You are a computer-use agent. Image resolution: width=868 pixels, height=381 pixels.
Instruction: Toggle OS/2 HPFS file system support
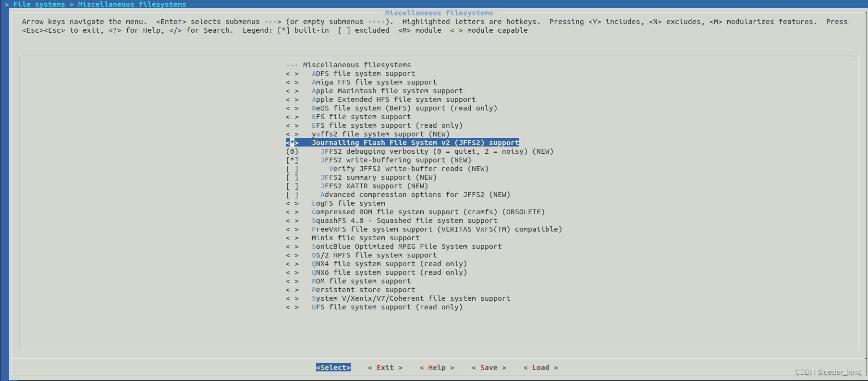pyautogui.click(x=361, y=255)
